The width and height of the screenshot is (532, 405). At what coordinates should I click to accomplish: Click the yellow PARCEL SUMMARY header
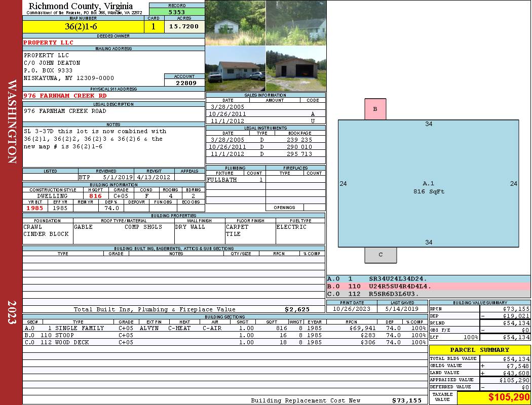point(479,350)
